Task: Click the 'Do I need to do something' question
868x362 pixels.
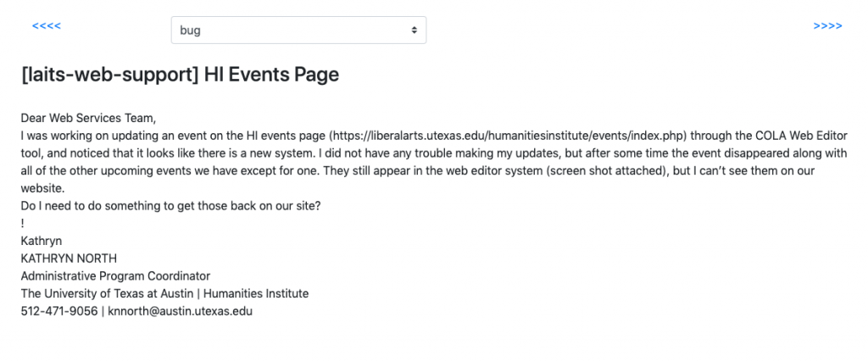Action: [x=170, y=206]
